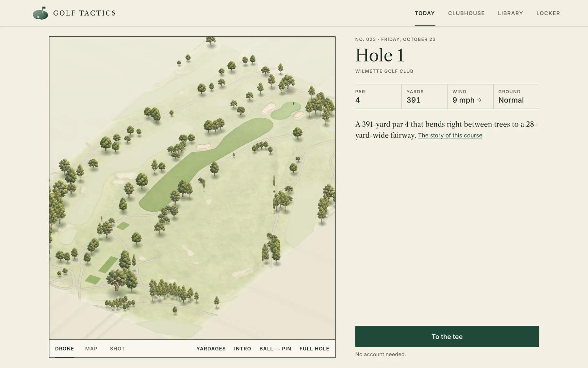
Task: Click the No account needed note
Action: pyautogui.click(x=381, y=354)
